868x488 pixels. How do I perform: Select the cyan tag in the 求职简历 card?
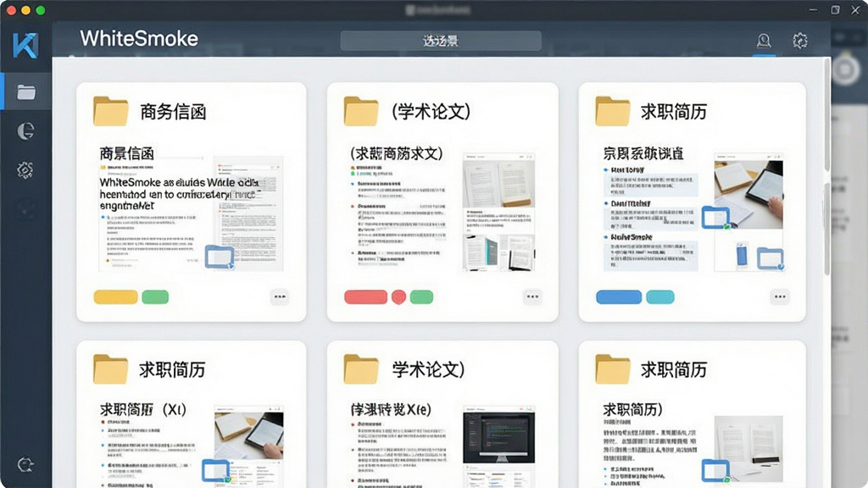tap(660, 297)
